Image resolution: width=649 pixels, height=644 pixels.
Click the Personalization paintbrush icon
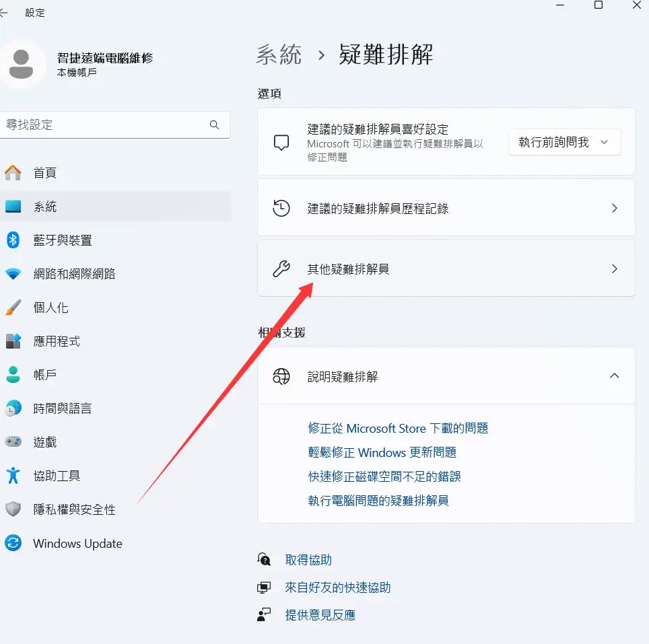click(x=13, y=308)
